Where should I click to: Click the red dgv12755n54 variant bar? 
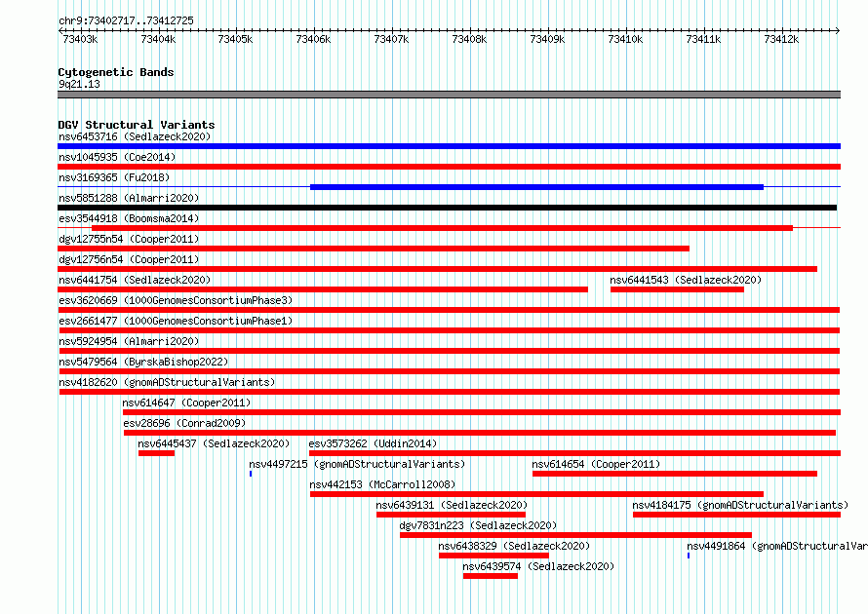pos(374,249)
